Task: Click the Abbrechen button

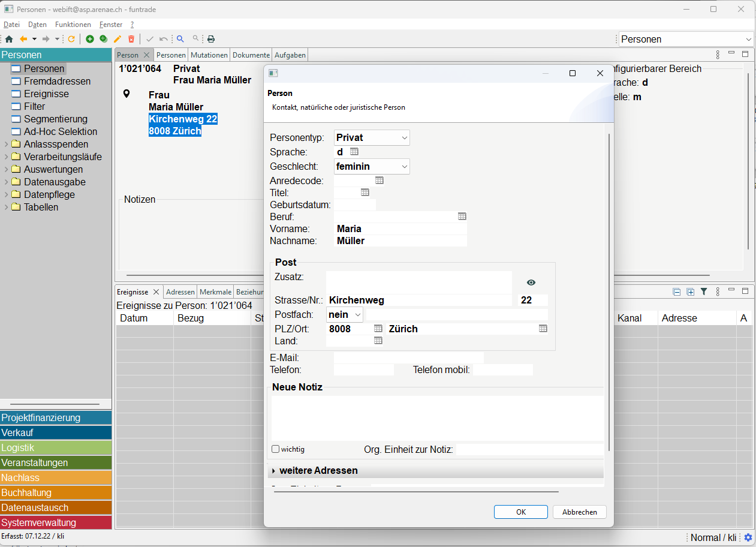Action: (x=579, y=512)
